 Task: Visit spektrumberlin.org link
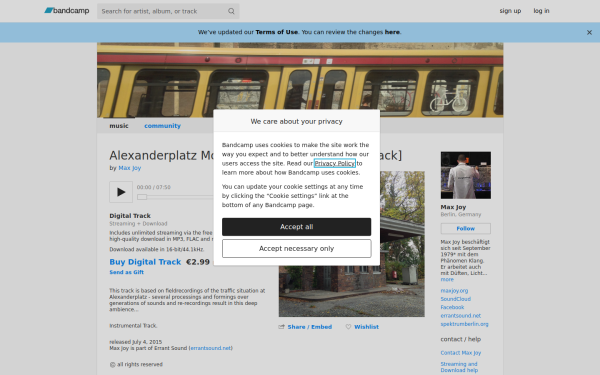point(464,324)
